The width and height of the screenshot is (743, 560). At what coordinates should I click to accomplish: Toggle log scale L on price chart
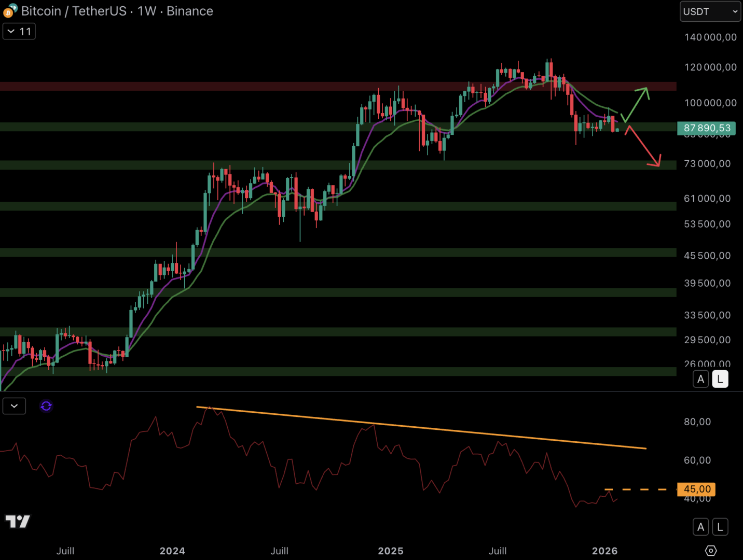click(x=720, y=379)
